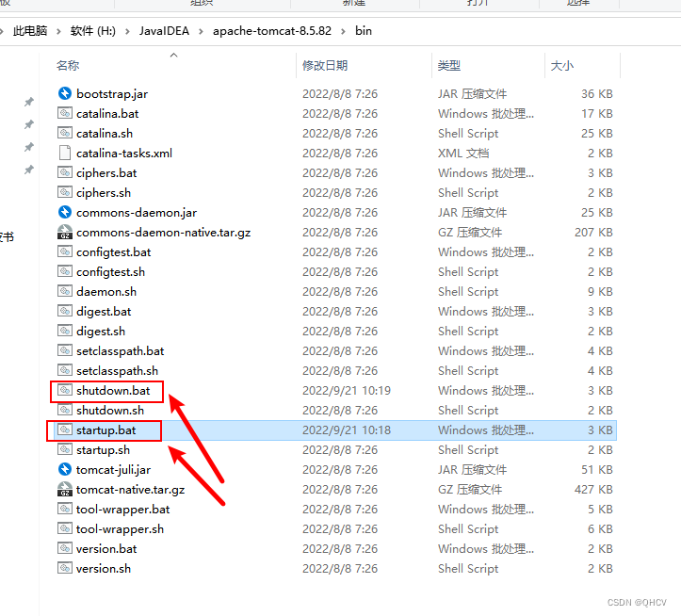Click the sort arrow above 名称 column
681x616 pixels.
click(x=173, y=56)
